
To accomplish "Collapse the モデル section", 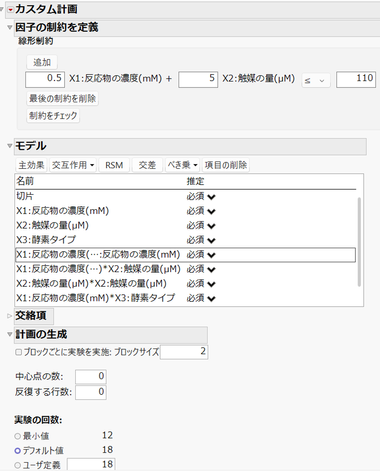I will pos(10,146).
